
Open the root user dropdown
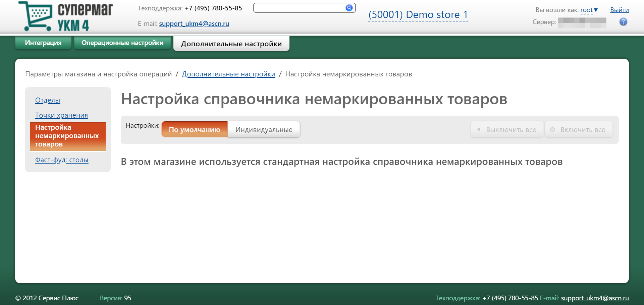click(x=589, y=10)
